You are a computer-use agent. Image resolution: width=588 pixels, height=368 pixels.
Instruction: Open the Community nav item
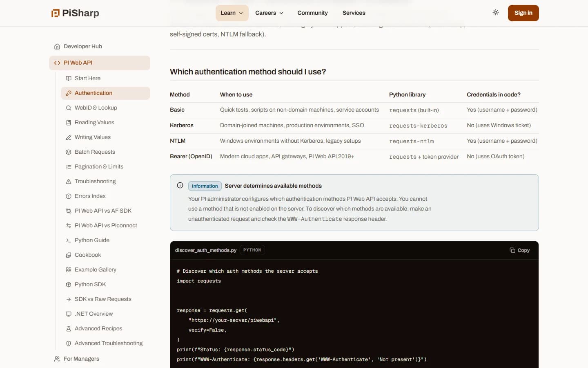pyautogui.click(x=312, y=13)
